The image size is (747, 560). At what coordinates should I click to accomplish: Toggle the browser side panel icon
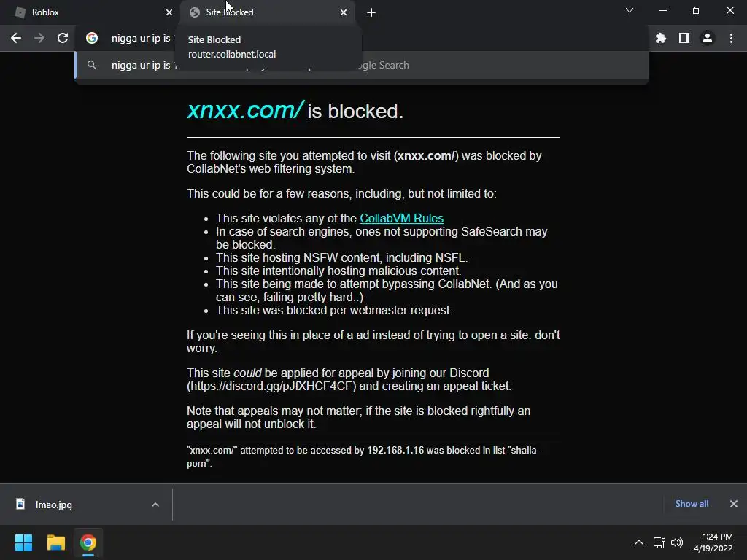click(x=684, y=38)
